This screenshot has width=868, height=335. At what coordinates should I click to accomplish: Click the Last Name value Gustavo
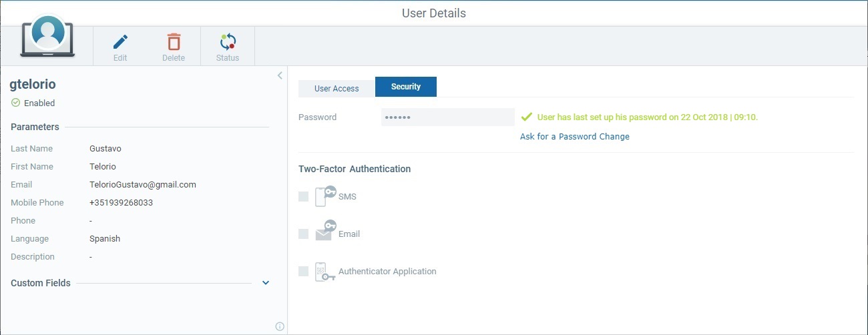pos(105,148)
